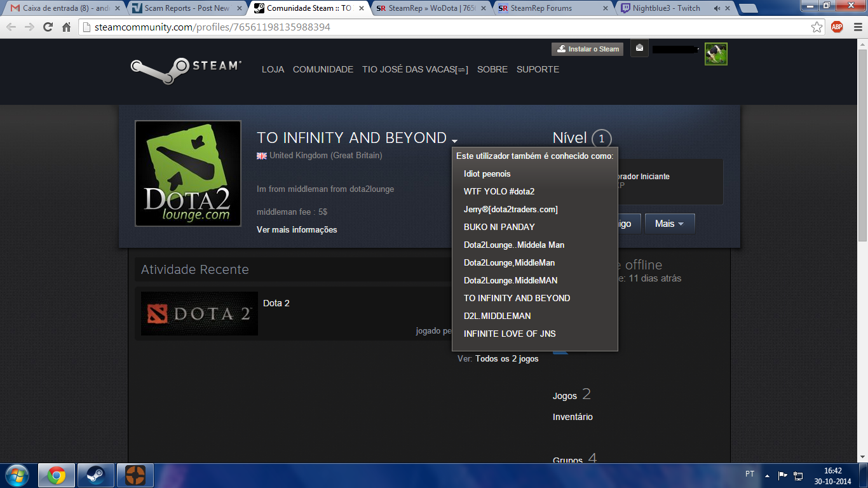868x488 pixels.
Task: Switch to the SteamRep Forums tab
Action: point(553,8)
